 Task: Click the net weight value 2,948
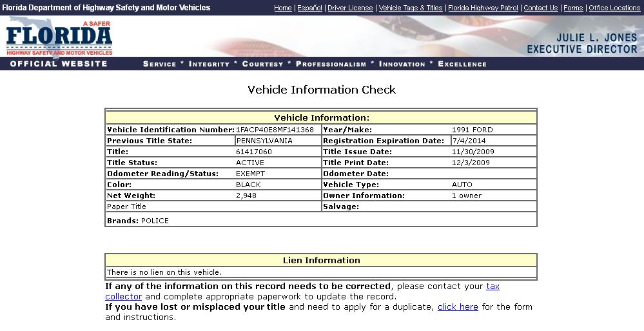point(246,196)
